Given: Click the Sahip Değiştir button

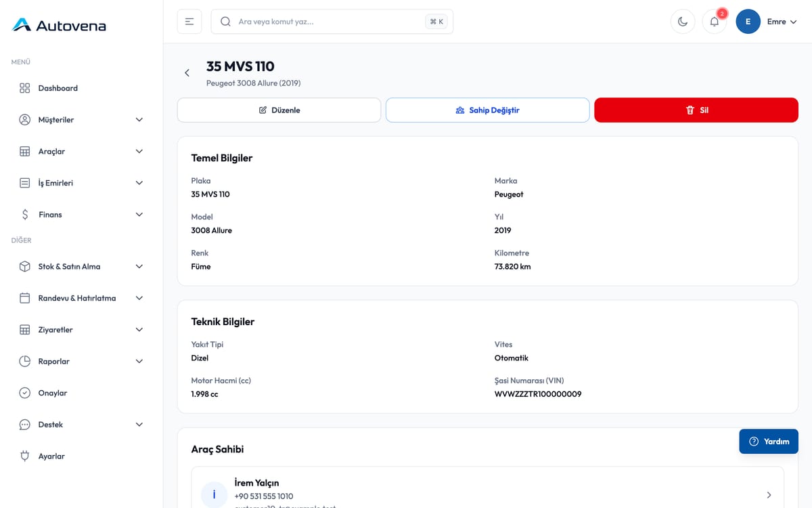Looking at the screenshot, I should tap(487, 110).
